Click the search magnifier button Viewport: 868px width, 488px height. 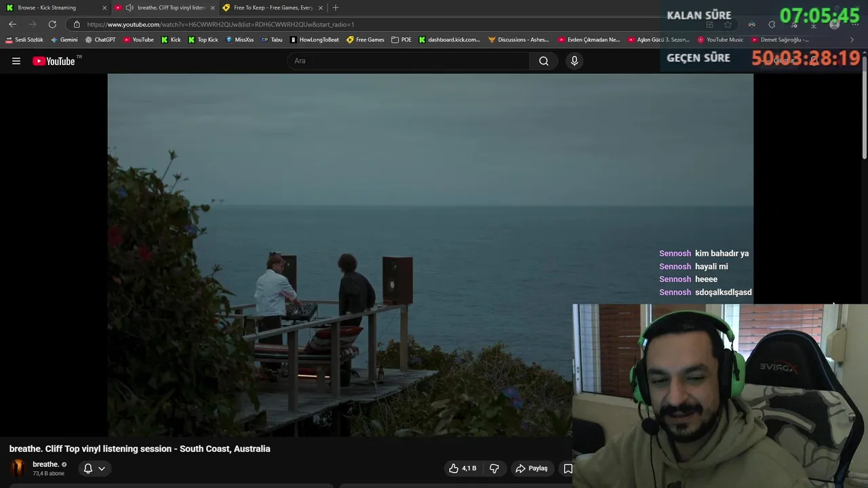pyautogui.click(x=544, y=61)
